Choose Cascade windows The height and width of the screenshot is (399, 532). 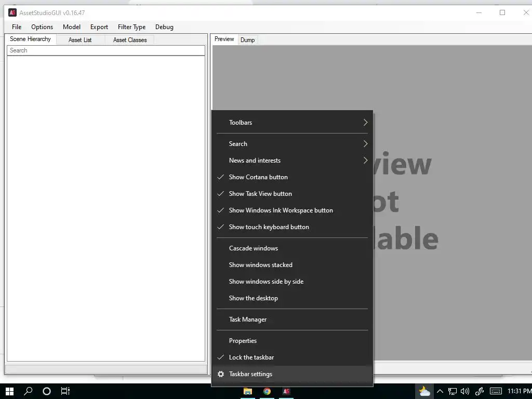(x=292, y=248)
